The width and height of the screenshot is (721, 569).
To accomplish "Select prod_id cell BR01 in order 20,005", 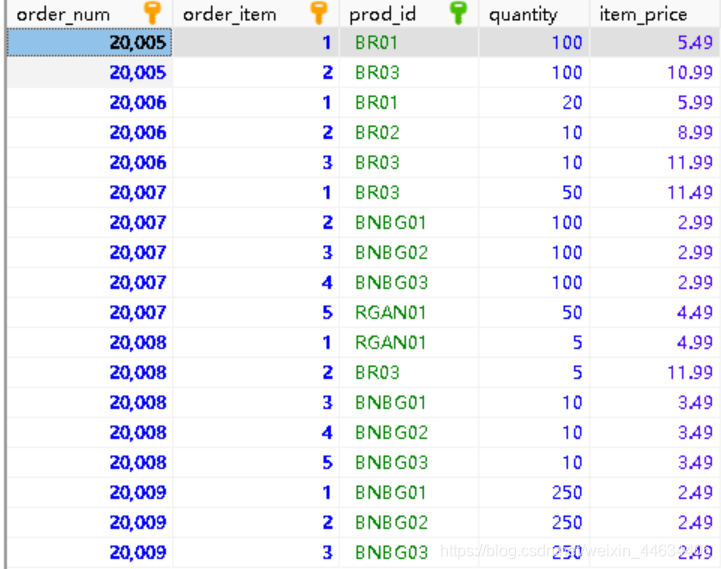I will (409, 42).
